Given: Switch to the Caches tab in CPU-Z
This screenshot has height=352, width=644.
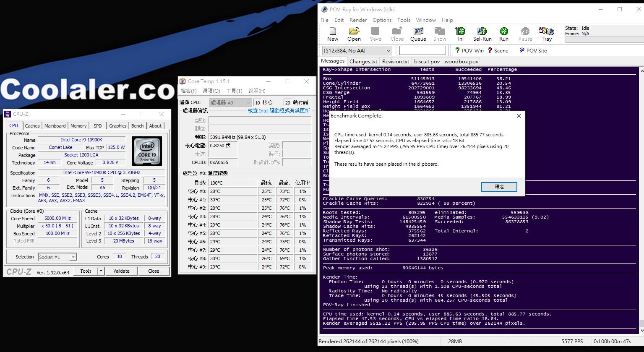Looking at the screenshot, I should tap(32, 126).
